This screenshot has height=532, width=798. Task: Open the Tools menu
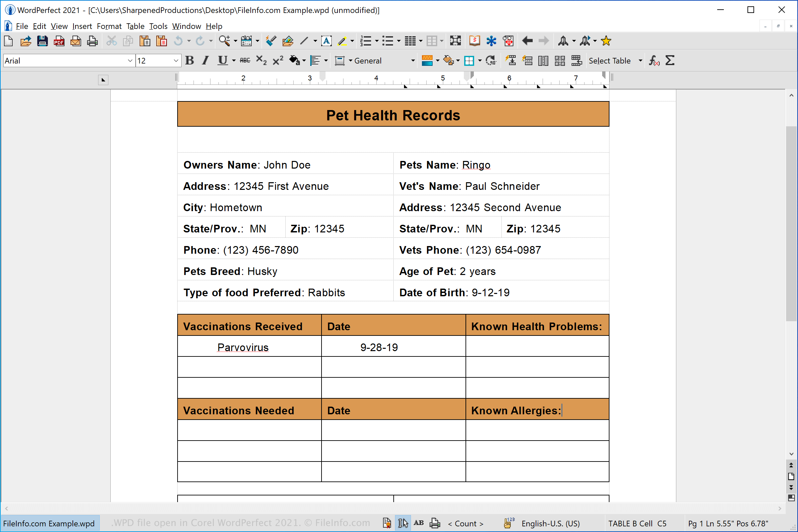pyautogui.click(x=157, y=26)
